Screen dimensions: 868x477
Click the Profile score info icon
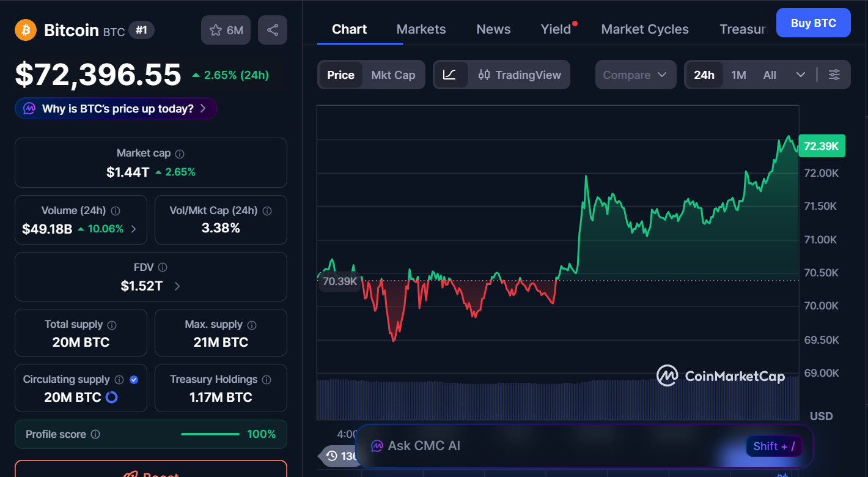pos(95,434)
